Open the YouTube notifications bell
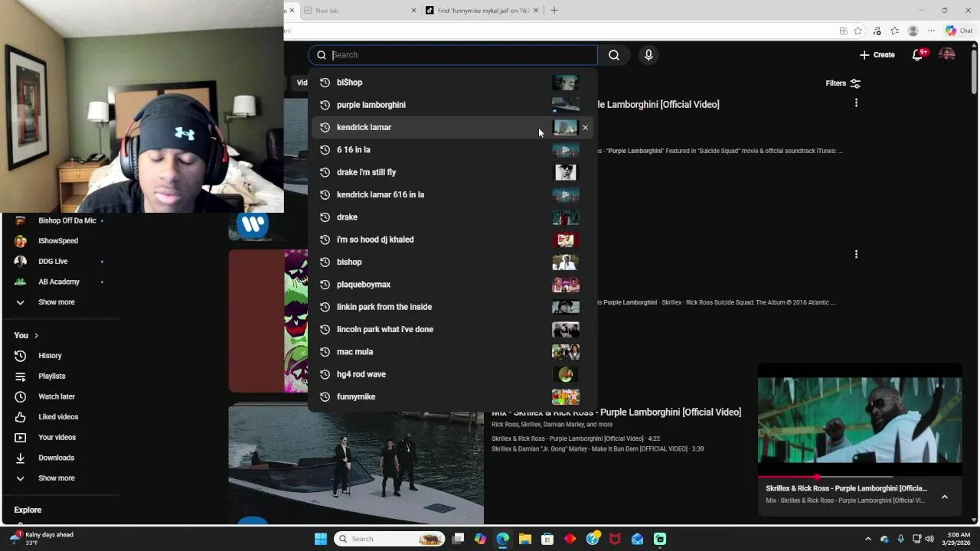The width and height of the screenshot is (980, 551). point(918,55)
